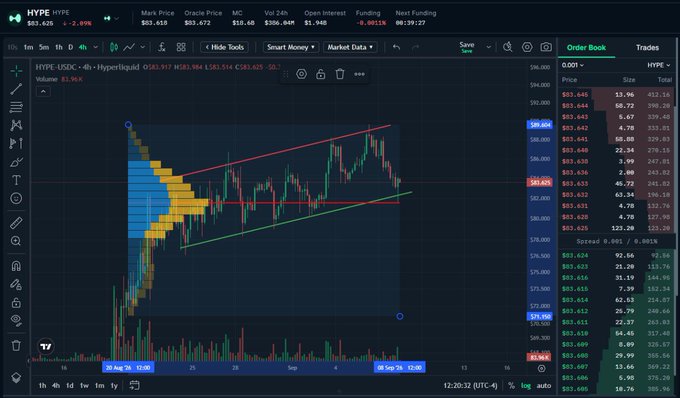Select the 1h timeframe

(59, 47)
